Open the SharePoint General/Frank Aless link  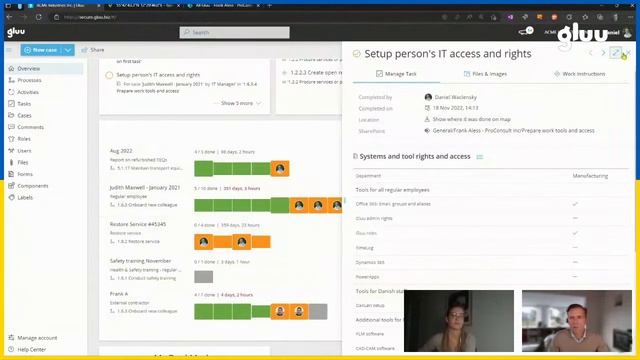click(x=513, y=131)
